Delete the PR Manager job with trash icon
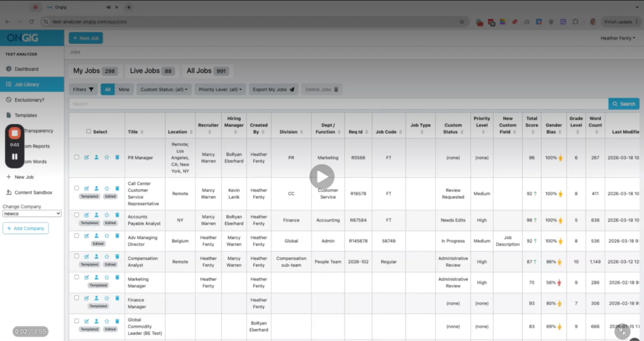Screen dimensions: 644x341 point(117,157)
